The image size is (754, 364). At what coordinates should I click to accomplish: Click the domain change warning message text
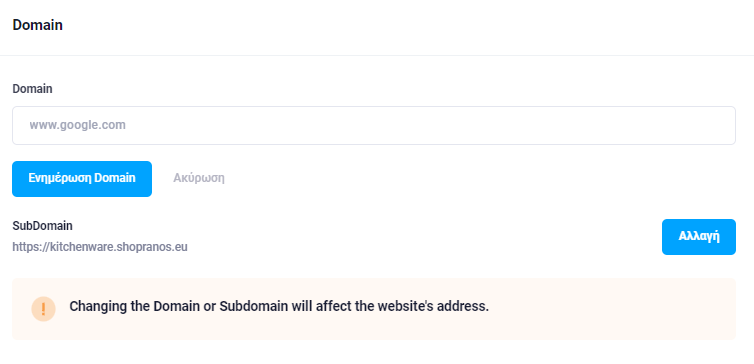pos(279,306)
